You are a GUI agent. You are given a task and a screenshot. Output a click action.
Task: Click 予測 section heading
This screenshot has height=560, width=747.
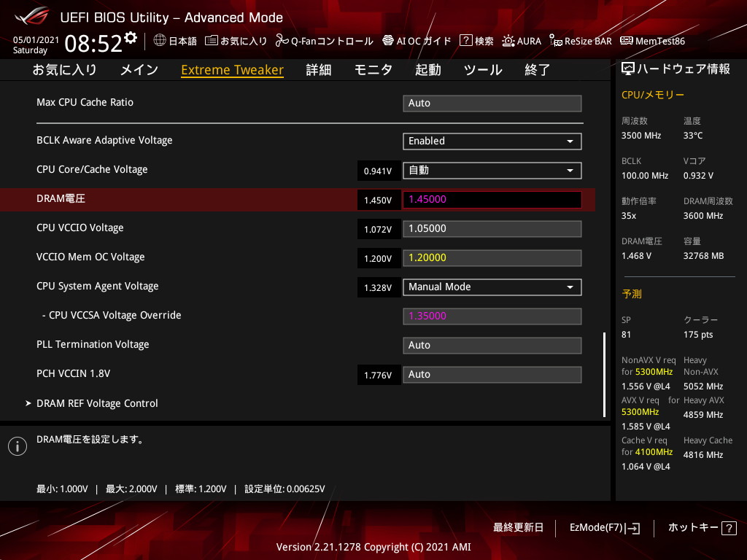(632, 294)
